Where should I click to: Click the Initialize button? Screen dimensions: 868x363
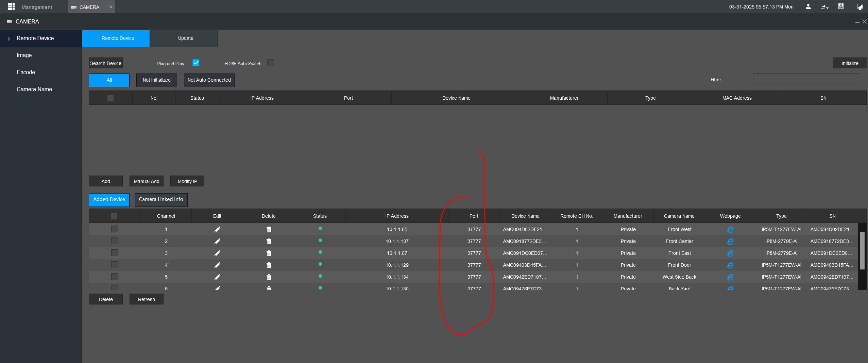tap(850, 63)
